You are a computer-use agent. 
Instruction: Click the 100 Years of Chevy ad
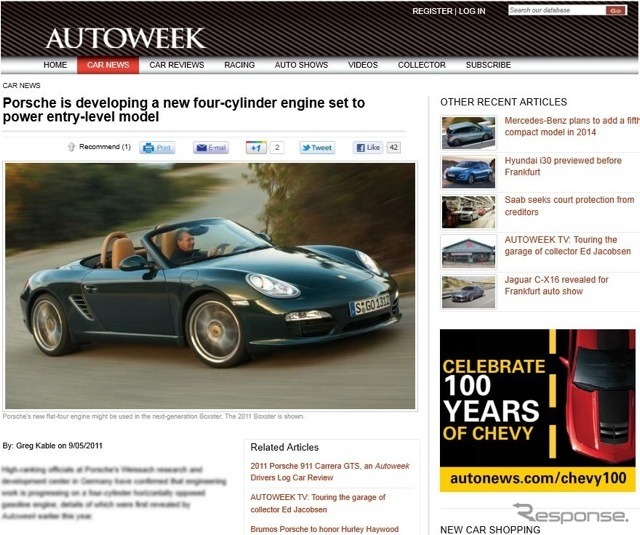pos(538,411)
